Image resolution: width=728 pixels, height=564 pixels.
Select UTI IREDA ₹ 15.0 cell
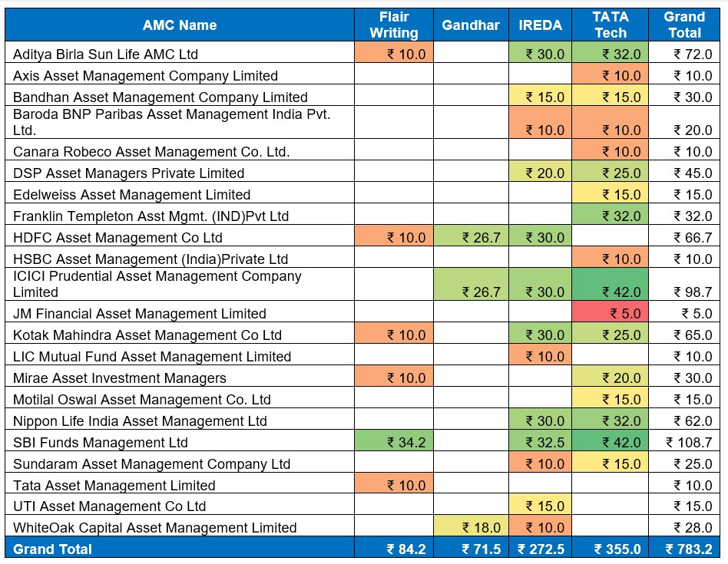coord(540,504)
